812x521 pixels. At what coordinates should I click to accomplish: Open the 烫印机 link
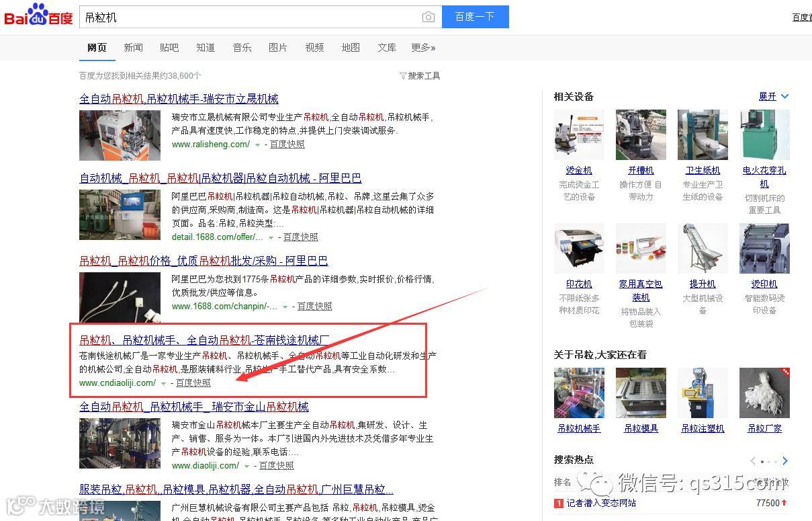tap(764, 284)
